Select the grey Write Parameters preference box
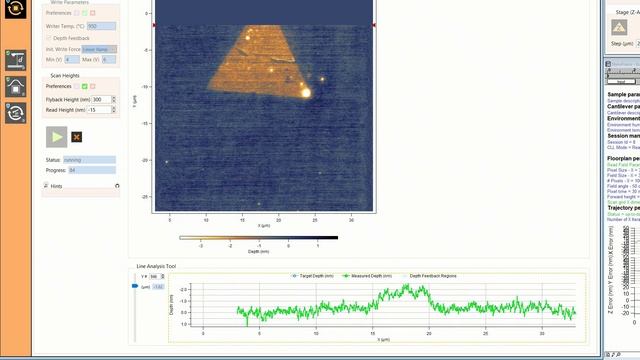The width and height of the screenshot is (640, 360). pyautogui.click(x=76, y=13)
